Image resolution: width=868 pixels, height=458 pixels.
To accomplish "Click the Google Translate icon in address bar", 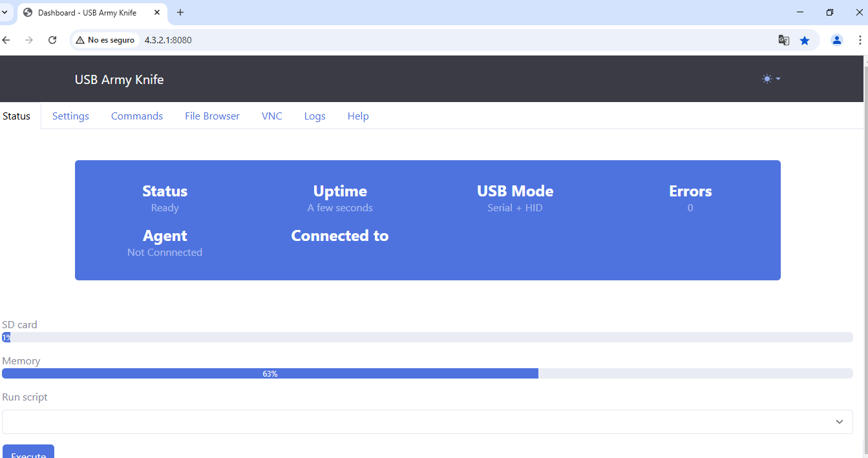I will [784, 40].
